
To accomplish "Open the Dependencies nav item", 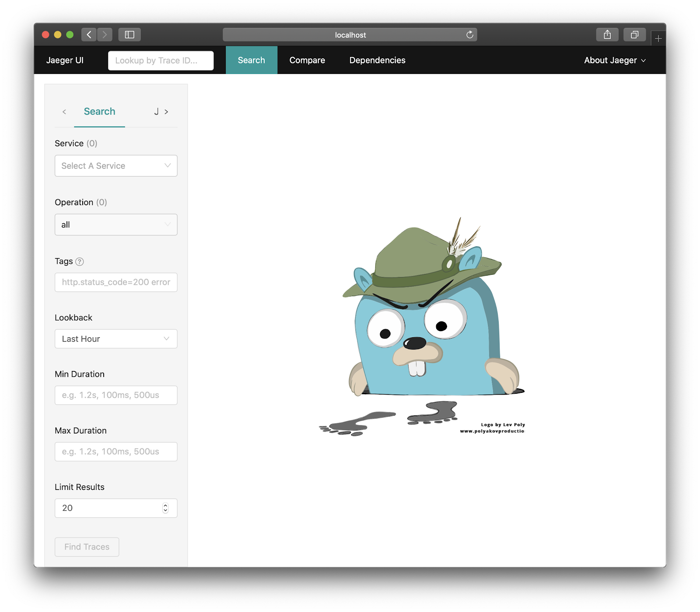I will (x=377, y=60).
